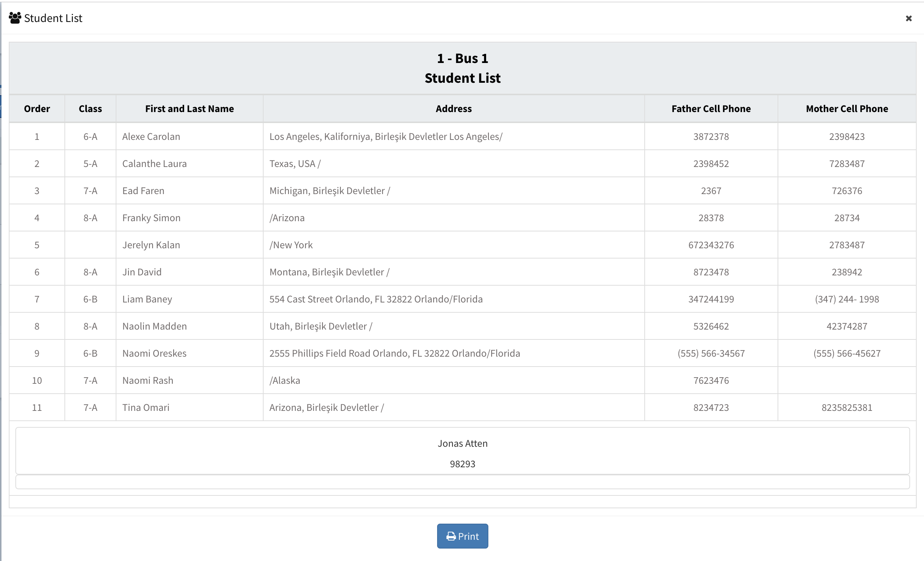924x561 pixels.
Task: Click the Student List people icon
Action: (15, 18)
